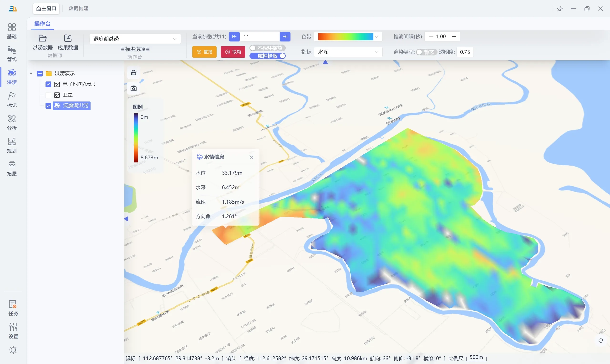Collapse the 洪涝演示 tree node
610x364 pixels.
click(31, 74)
